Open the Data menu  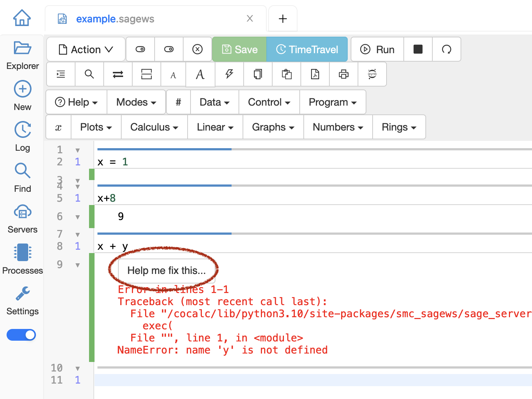(x=214, y=102)
